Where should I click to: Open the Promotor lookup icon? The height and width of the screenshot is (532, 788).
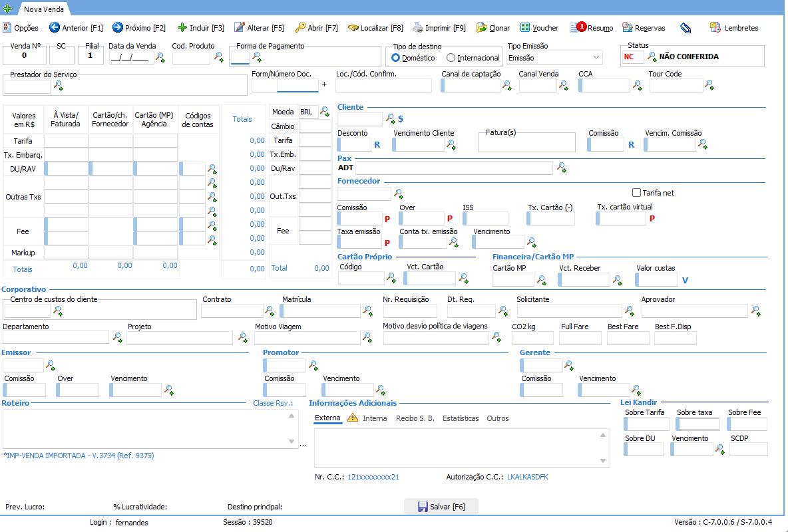(313, 365)
